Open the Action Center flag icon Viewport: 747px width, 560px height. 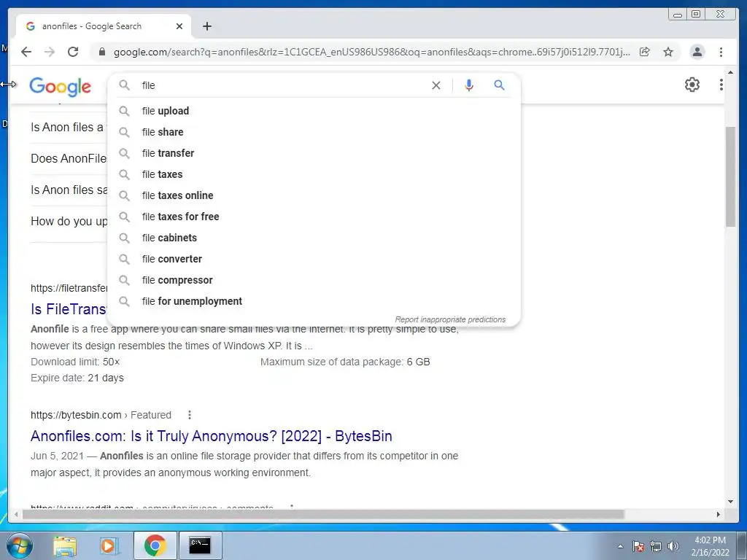[638, 546]
